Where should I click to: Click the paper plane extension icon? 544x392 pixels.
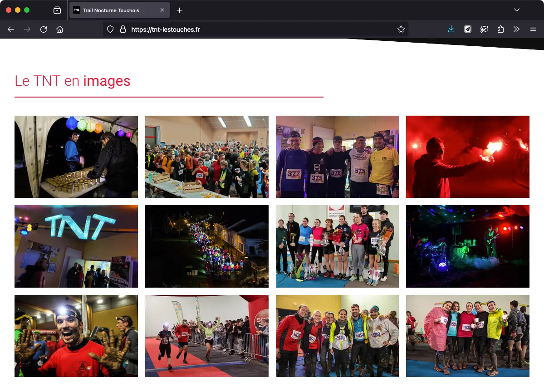point(467,29)
